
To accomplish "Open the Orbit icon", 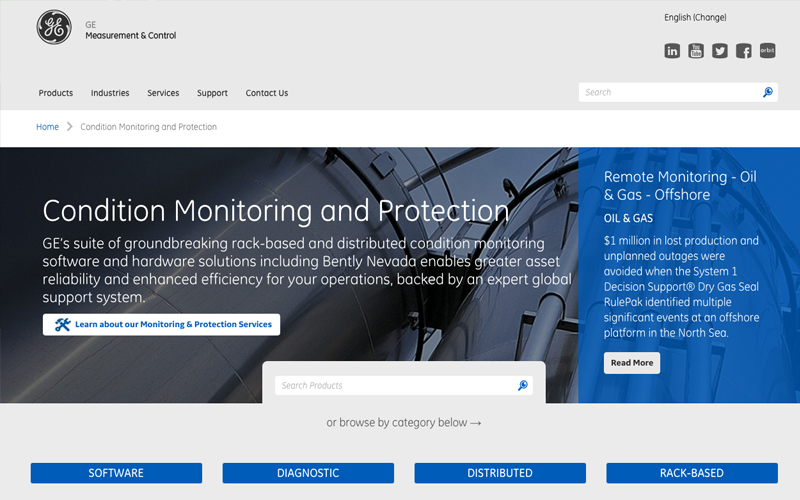I will click(x=767, y=51).
